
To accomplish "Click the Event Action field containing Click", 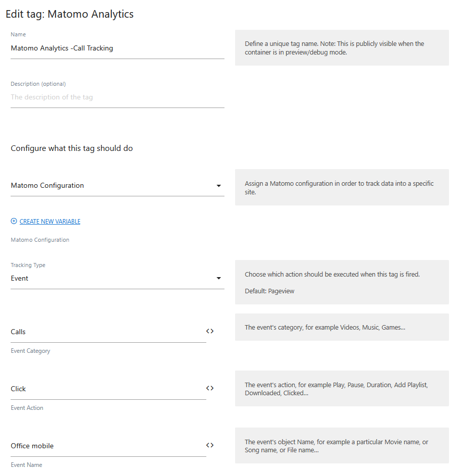I will point(108,389).
